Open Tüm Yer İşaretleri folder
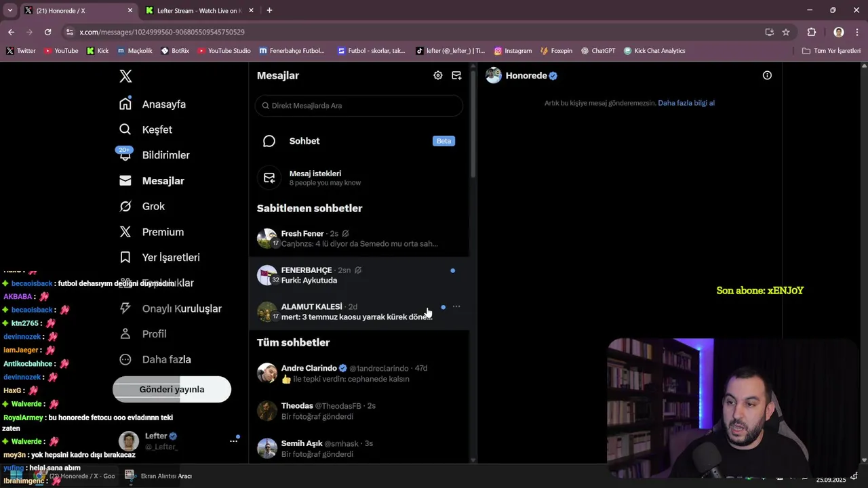 pos(831,51)
